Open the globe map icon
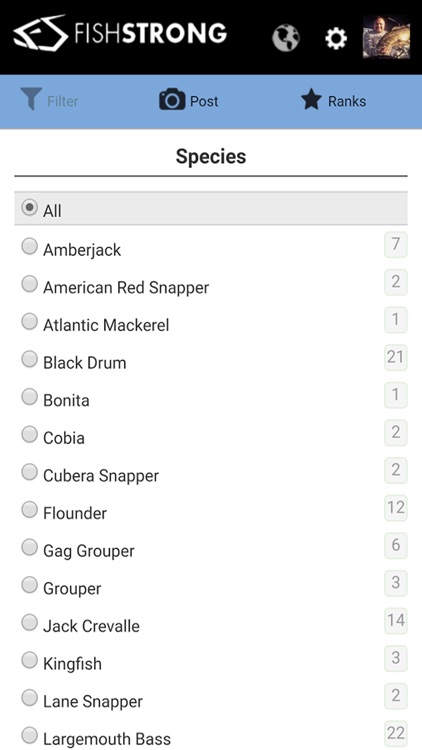The image size is (422, 750). click(x=286, y=37)
